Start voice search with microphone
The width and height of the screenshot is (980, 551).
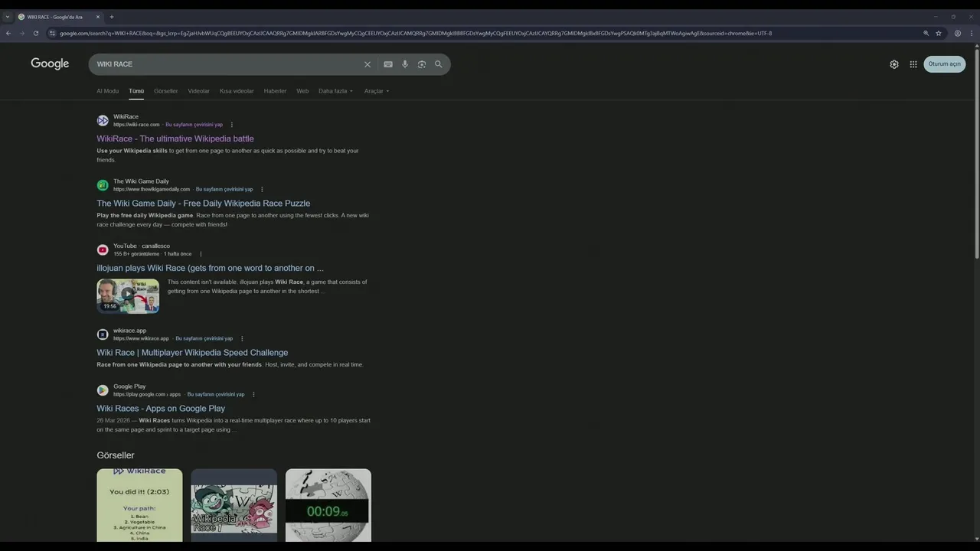click(405, 64)
